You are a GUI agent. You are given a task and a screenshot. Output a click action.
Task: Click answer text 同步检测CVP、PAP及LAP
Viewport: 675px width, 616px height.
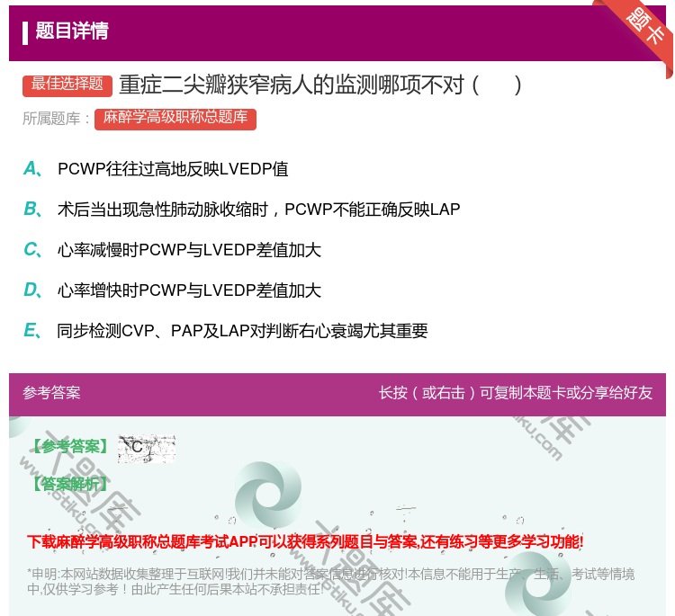pos(153,330)
